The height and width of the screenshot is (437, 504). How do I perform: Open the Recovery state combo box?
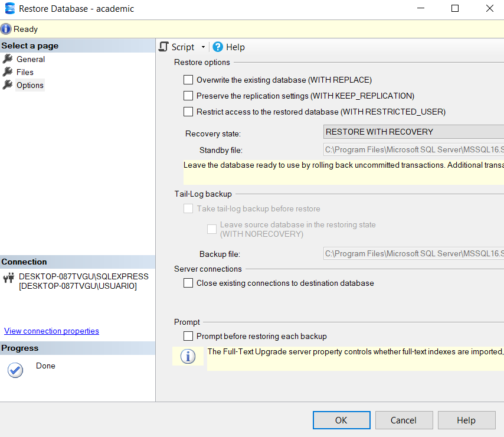point(414,132)
